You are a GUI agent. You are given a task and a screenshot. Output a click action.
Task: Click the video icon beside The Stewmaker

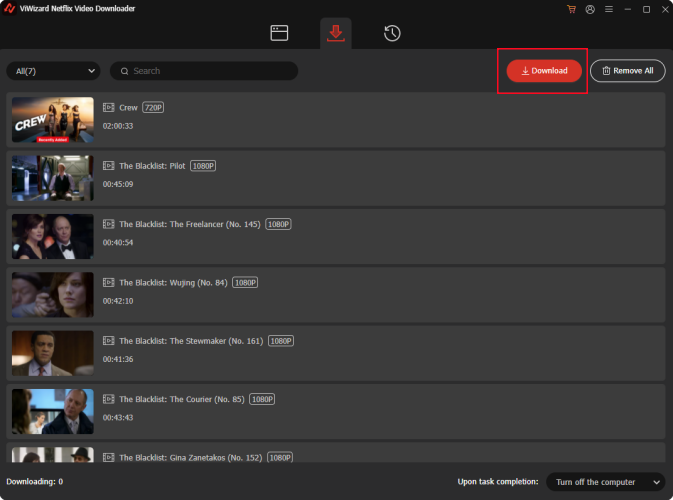point(109,341)
